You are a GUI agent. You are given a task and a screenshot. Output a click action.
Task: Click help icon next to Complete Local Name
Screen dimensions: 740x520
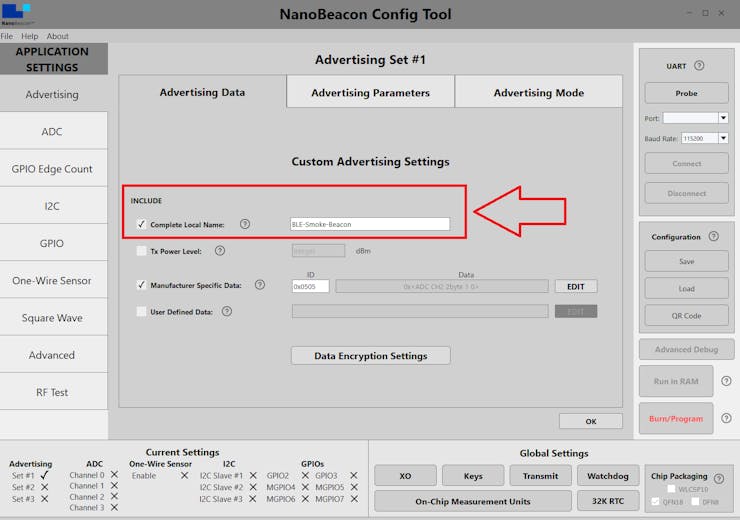coord(244,224)
